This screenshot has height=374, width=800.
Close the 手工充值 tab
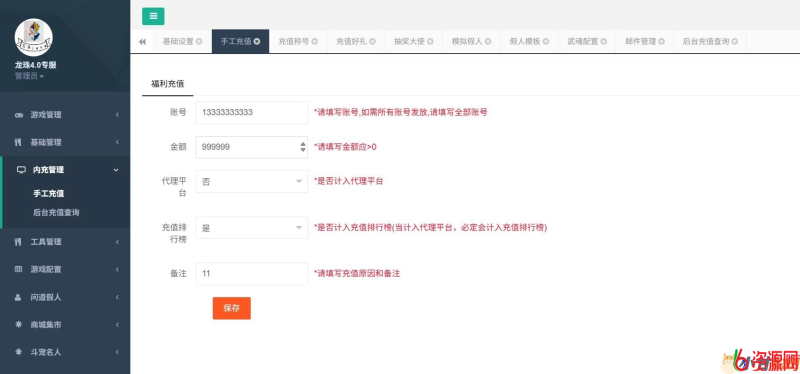pos(257,42)
